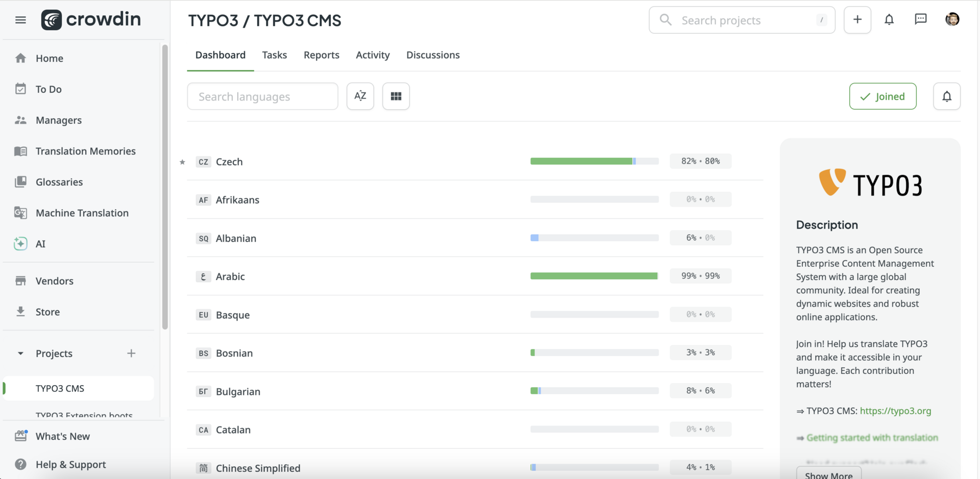Open the messages chat icon
The image size is (980, 479).
click(x=920, y=20)
